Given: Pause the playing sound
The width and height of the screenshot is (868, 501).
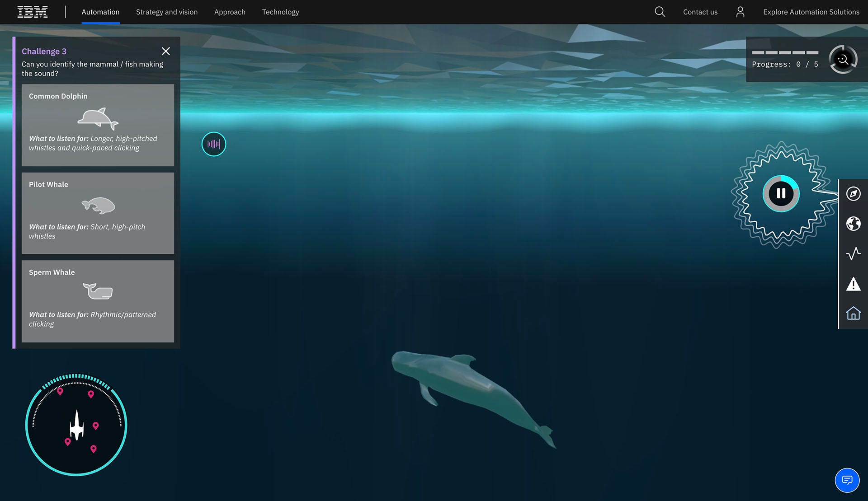Looking at the screenshot, I should point(781,194).
